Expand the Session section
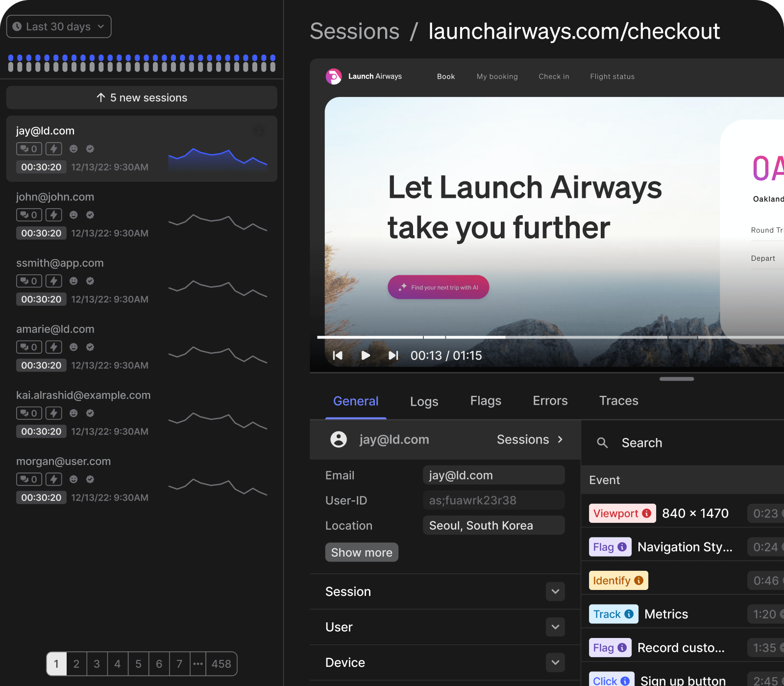 555,591
